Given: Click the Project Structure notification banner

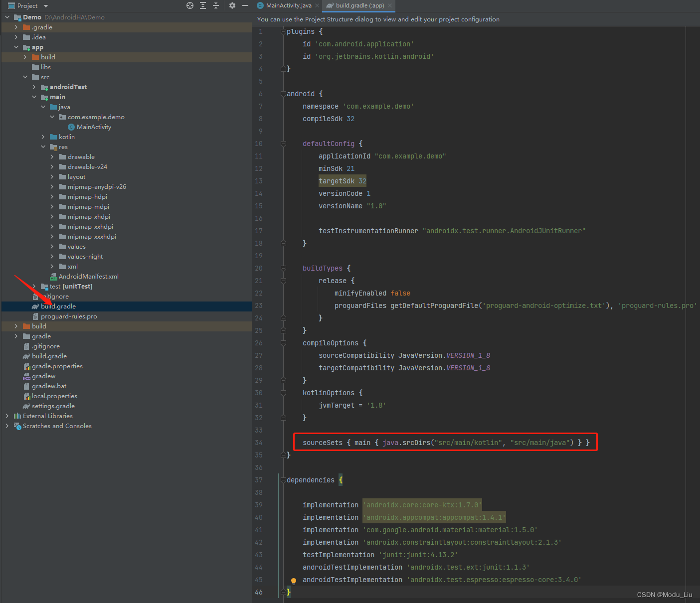Looking at the screenshot, I should tap(476, 19).
